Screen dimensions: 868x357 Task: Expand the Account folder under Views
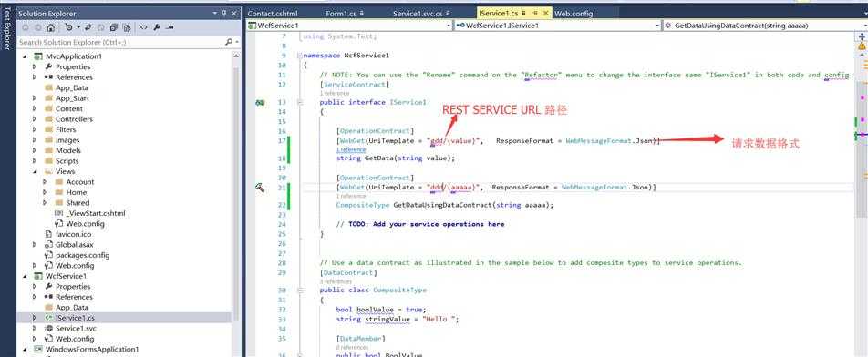(46, 182)
